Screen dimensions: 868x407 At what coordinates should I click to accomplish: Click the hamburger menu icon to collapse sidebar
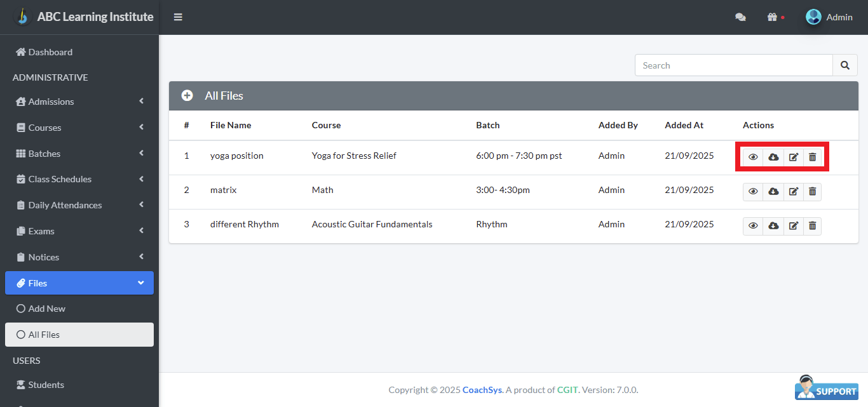coord(178,17)
